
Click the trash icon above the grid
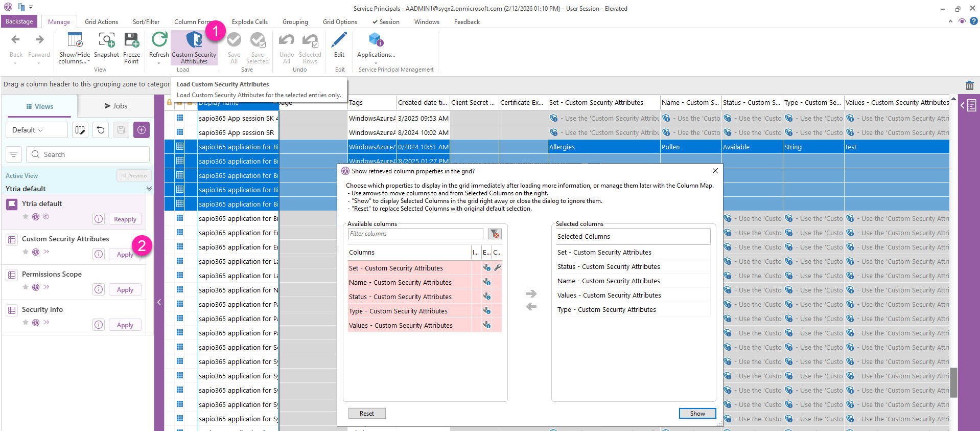tap(969, 85)
